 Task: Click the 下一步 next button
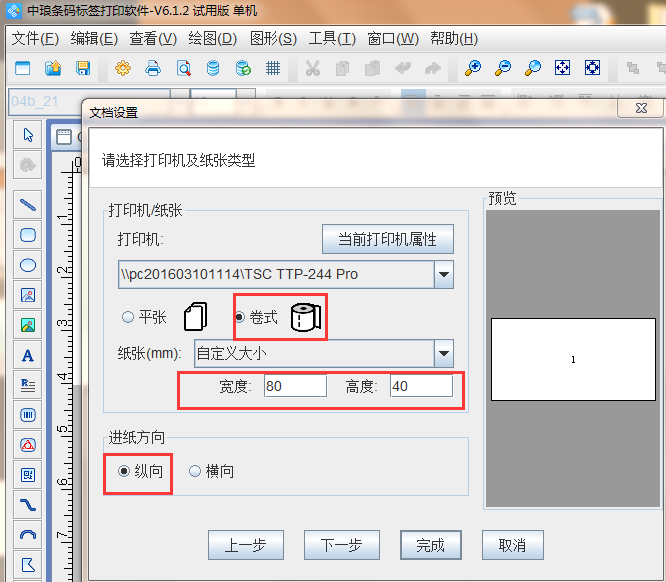point(341,545)
